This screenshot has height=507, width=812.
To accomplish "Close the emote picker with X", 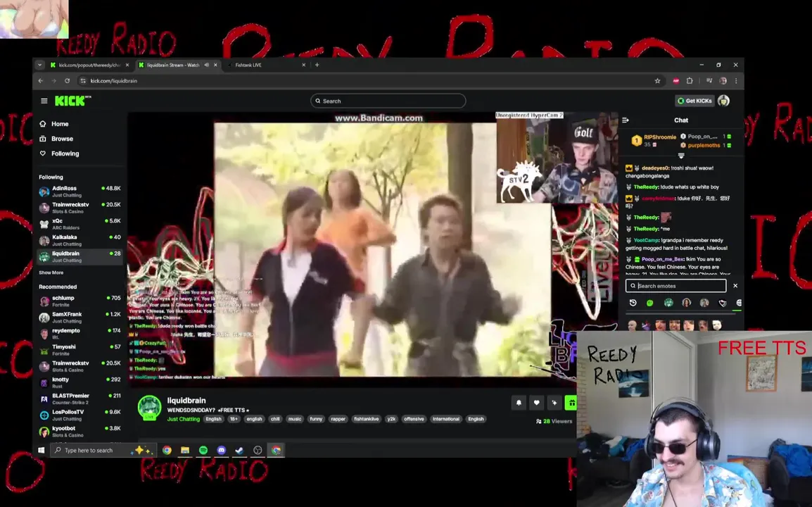I will [735, 286].
